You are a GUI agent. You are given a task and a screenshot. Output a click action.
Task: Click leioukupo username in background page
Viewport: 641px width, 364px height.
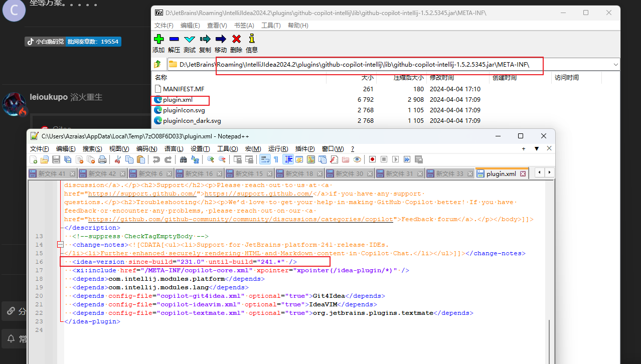(49, 97)
